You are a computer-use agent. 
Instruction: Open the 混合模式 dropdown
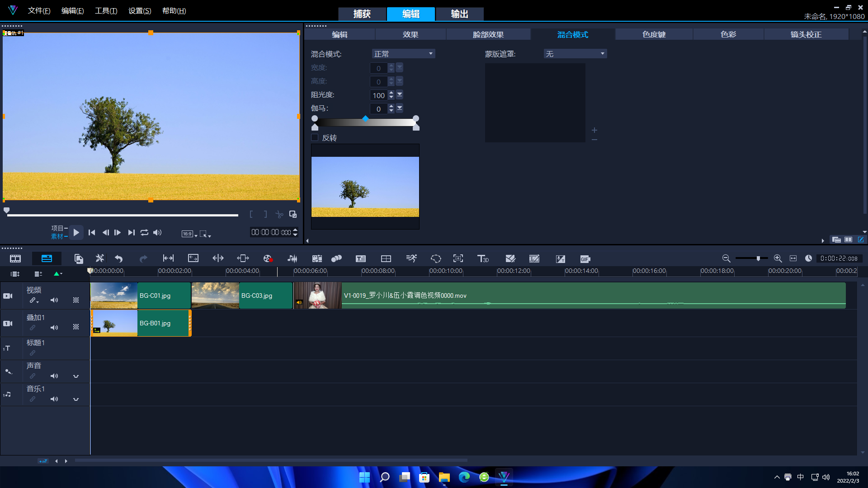pyautogui.click(x=403, y=54)
